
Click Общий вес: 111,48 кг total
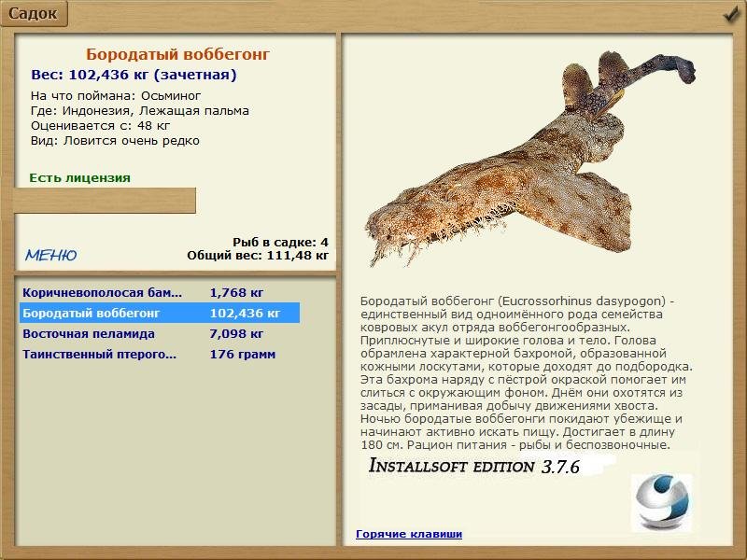258,255
